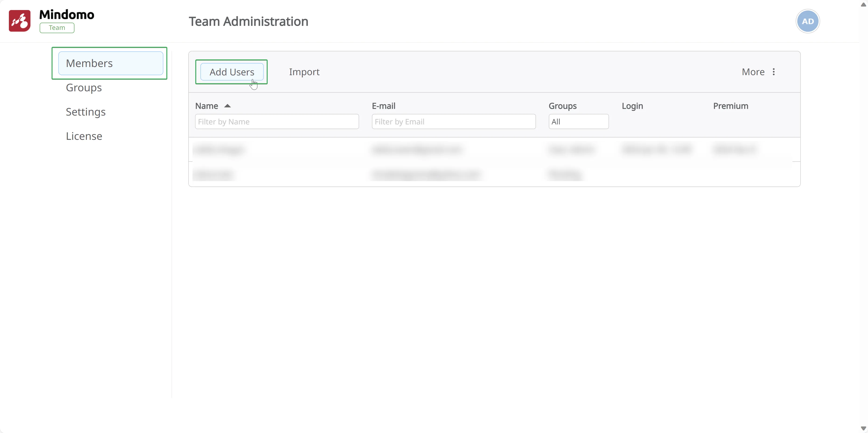Click the Add Users button
Screen dimensions: 868x433
pos(232,72)
